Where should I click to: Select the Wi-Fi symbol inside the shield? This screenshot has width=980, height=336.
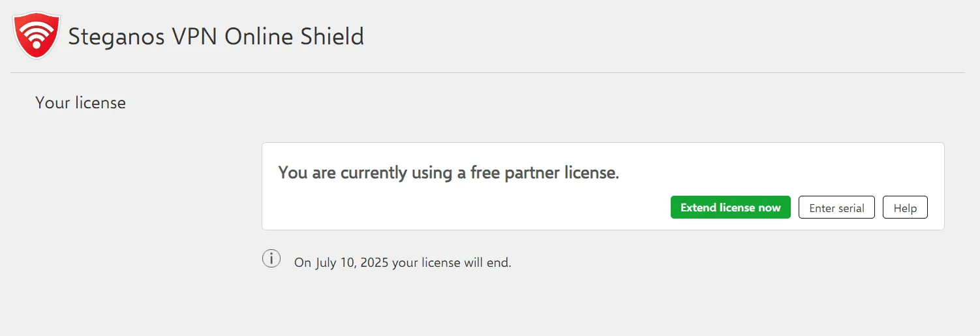(x=37, y=33)
